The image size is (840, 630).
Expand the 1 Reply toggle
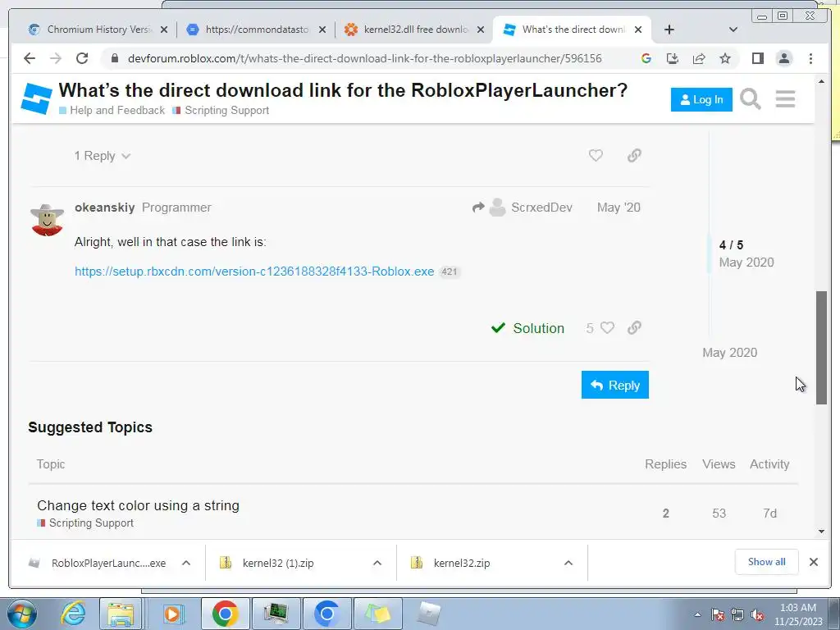pyautogui.click(x=103, y=156)
